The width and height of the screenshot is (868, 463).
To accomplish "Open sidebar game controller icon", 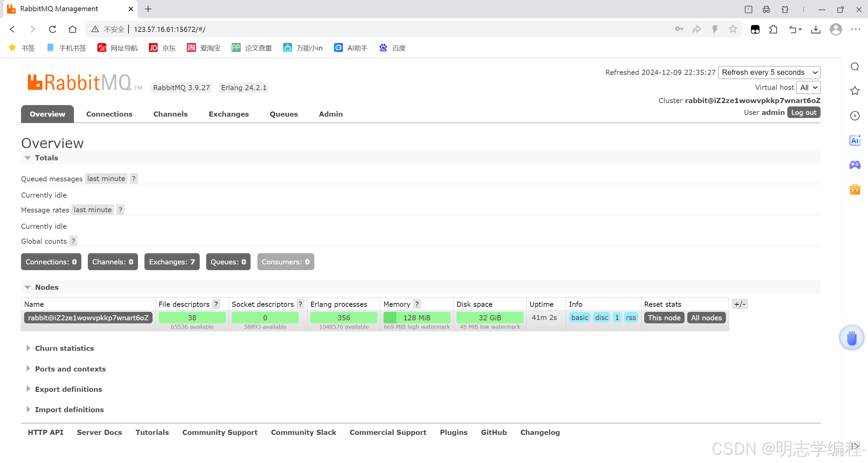I will coord(855,165).
